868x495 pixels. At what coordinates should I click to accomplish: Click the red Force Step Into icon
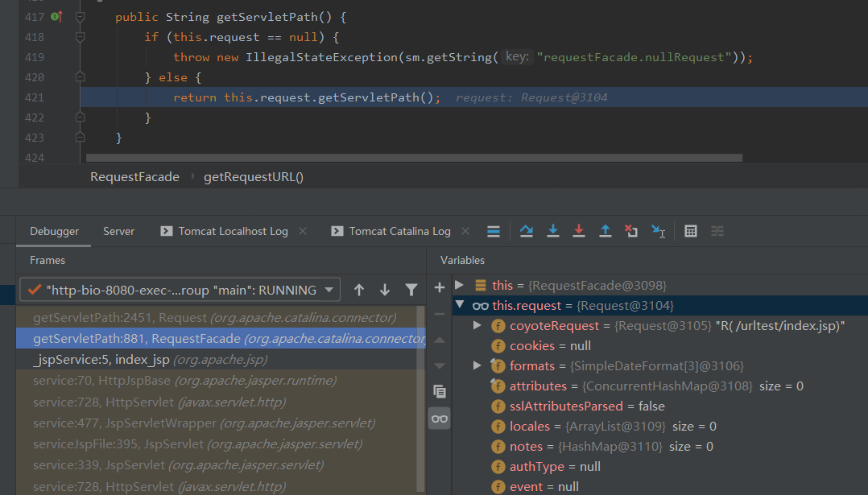coord(579,231)
